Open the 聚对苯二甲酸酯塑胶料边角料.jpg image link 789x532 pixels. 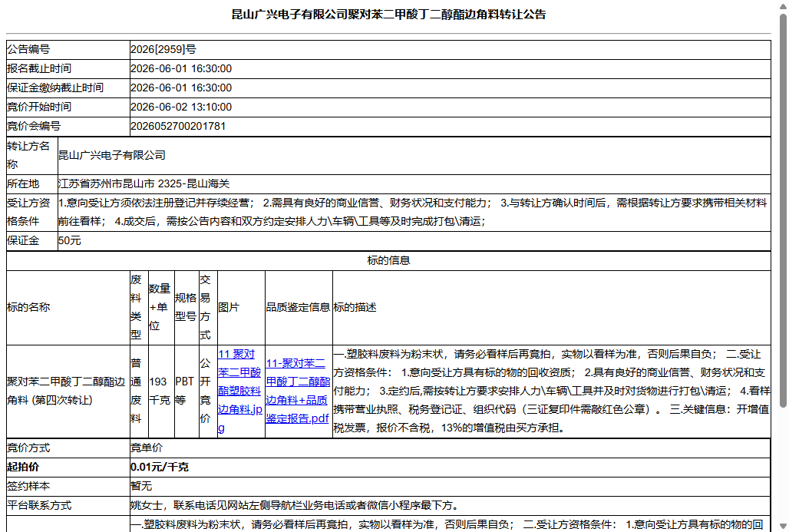[x=240, y=391]
